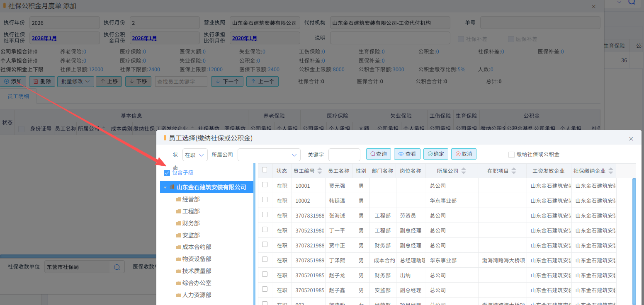Open the 批量修改 dropdown
The width and height of the screenshot is (644, 305).
click(x=75, y=82)
